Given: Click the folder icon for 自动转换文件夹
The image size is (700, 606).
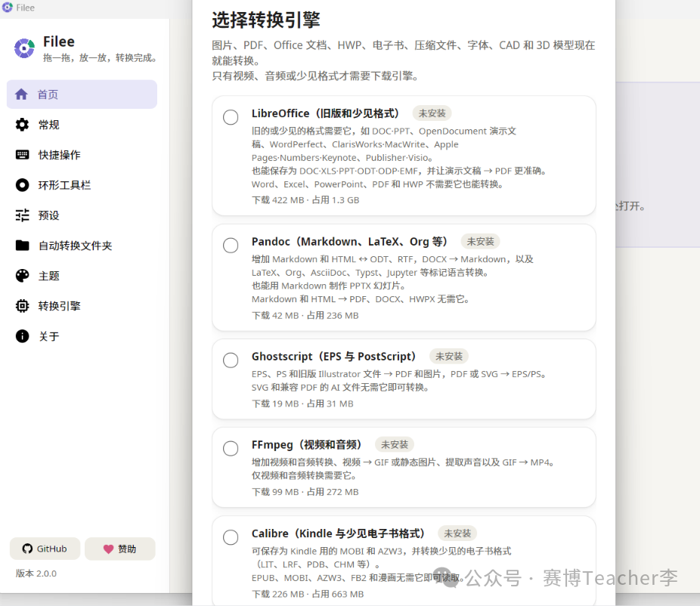Looking at the screenshot, I should (x=22, y=246).
